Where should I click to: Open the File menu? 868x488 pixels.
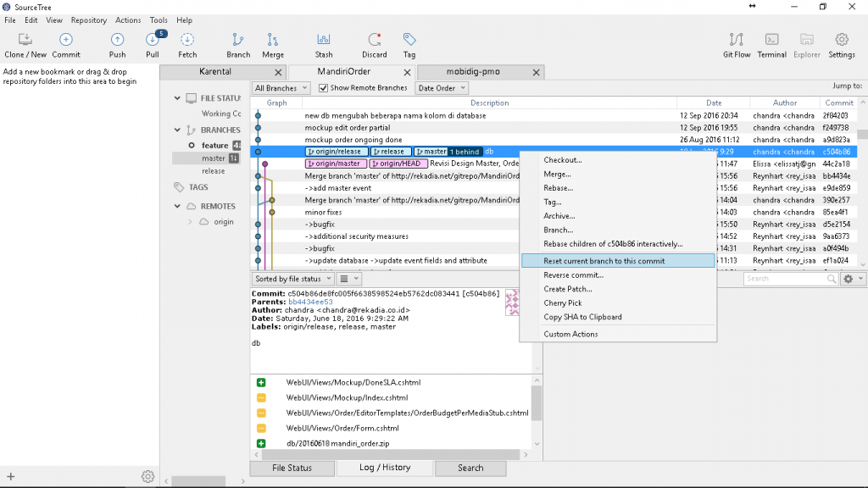[x=10, y=20]
